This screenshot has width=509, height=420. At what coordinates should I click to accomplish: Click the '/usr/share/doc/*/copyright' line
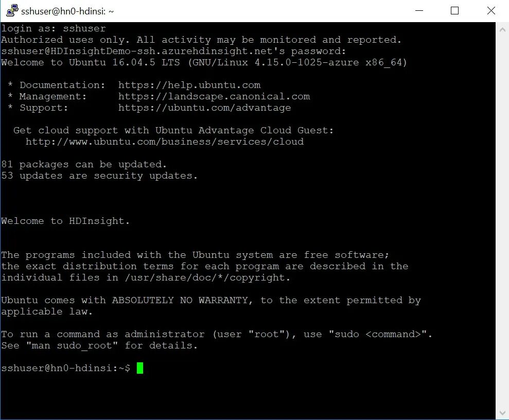coord(146,278)
